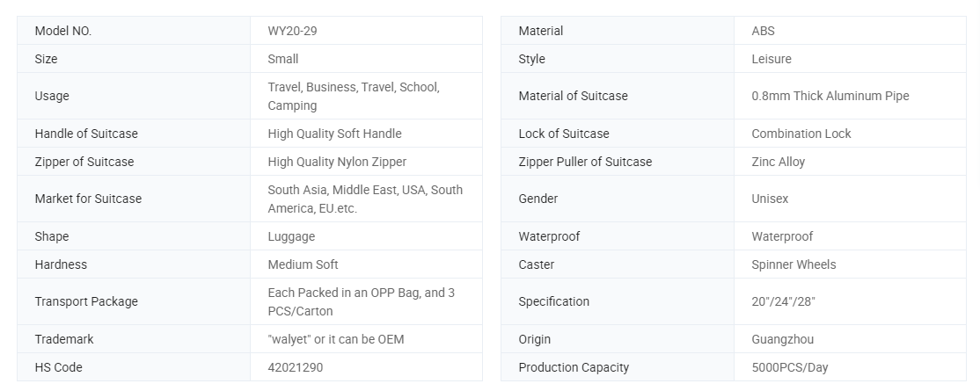Select the Transport Package OPP Bag description
This screenshot has height=391, width=980.
[x=361, y=301]
